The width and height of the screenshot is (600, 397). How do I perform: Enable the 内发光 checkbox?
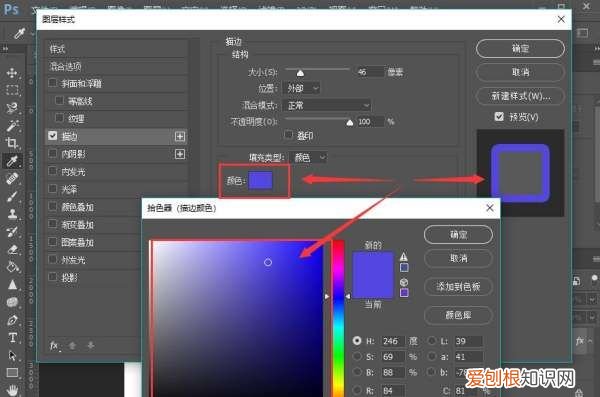point(52,171)
